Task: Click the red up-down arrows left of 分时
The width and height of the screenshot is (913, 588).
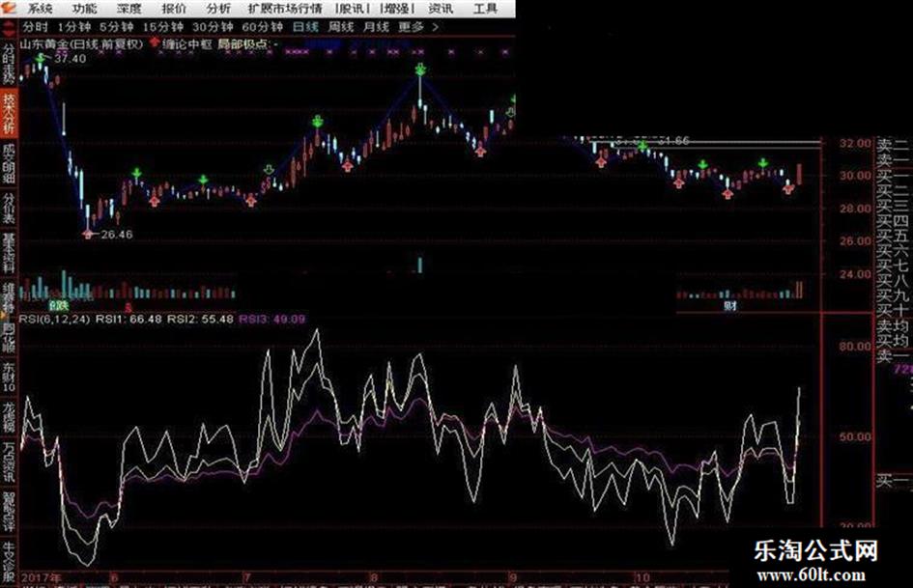Action: (x=10, y=27)
